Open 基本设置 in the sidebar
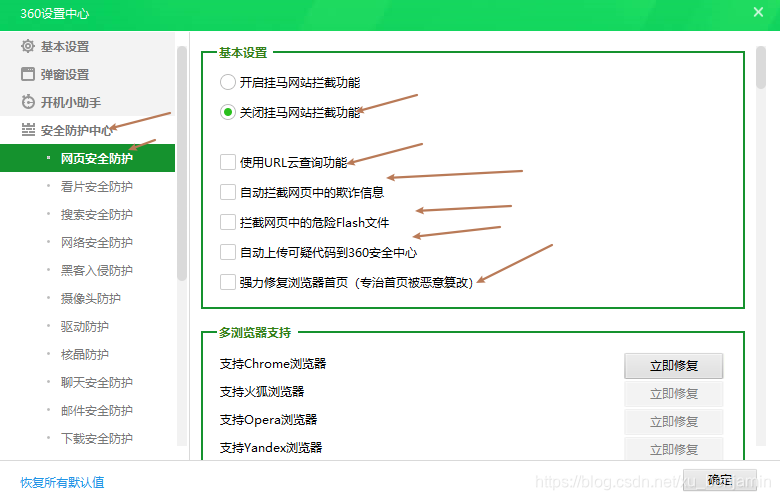Screen dimensions: 780x500 [88, 46]
